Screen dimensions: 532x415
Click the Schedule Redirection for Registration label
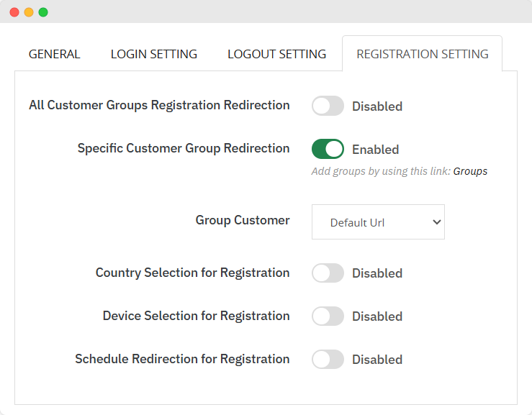tap(182, 359)
